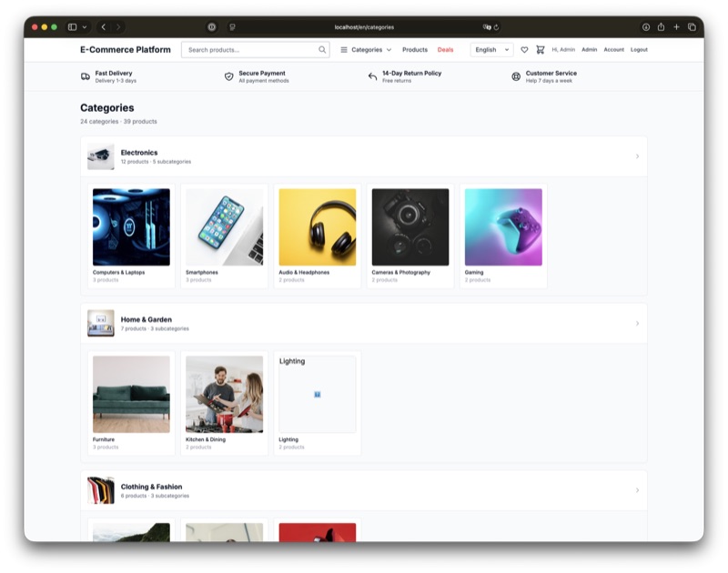
Task: Open the Audio & Headphones thumbnail
Action: (x=318, y=227)
